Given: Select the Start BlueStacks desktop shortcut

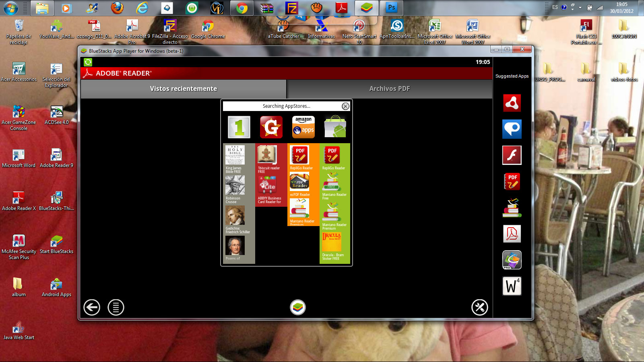Looking at the screenshot, I should [57, 244].
